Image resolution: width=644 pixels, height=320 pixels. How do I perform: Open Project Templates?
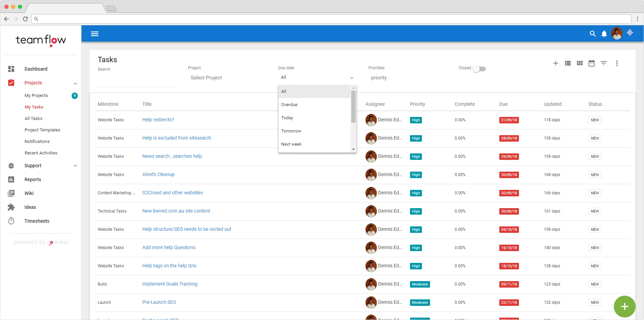click(42, 130)
